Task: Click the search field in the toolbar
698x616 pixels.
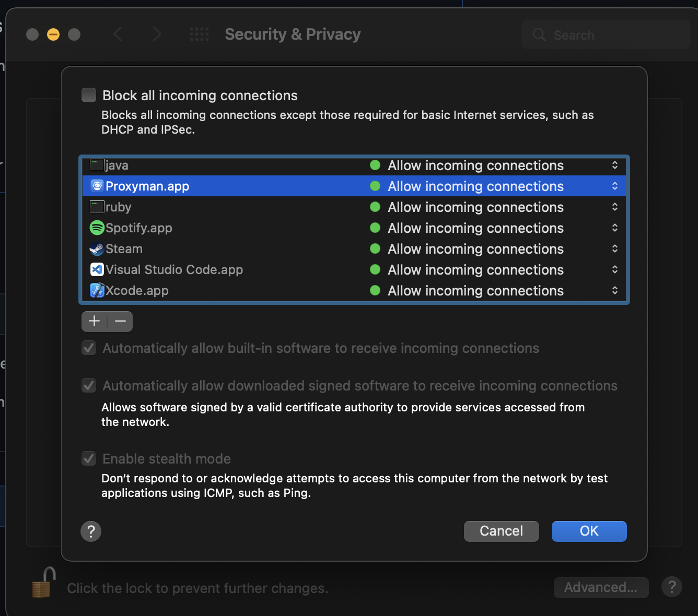Action: 605,34
